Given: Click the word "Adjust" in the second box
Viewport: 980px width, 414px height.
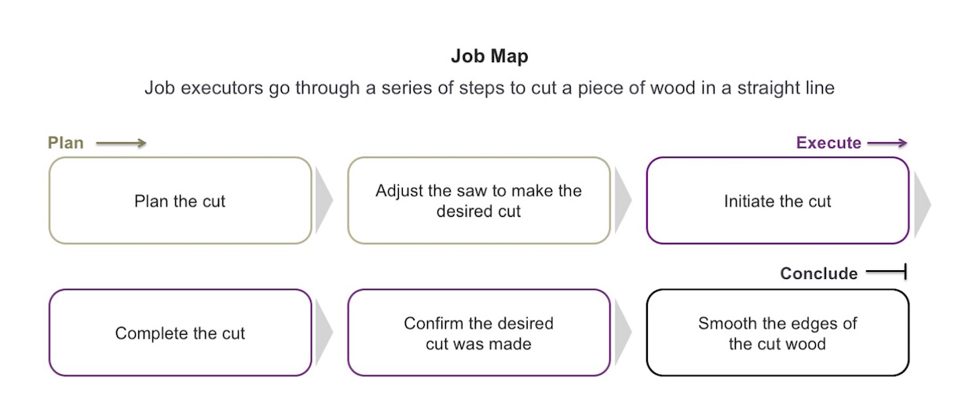Looking at the screenshot, I should [x=399, y=191].
